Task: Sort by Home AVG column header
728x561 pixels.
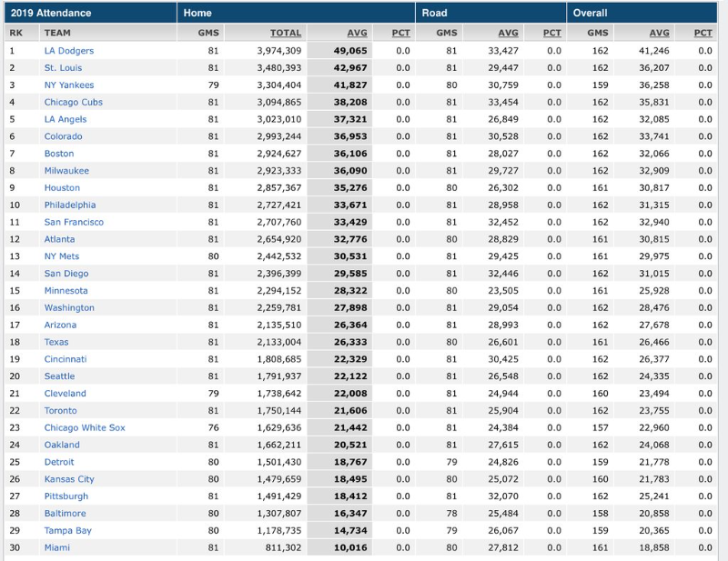Action: pyautogui.click(x=357, y=33)
